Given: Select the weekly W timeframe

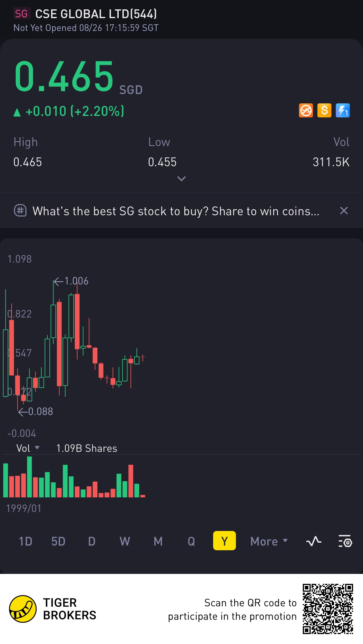Looking at the screenshot, I should (125, 541).
